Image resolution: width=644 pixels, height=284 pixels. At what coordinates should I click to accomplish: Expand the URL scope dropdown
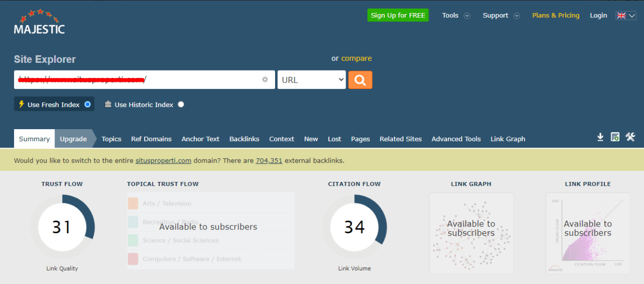point(311,80)
